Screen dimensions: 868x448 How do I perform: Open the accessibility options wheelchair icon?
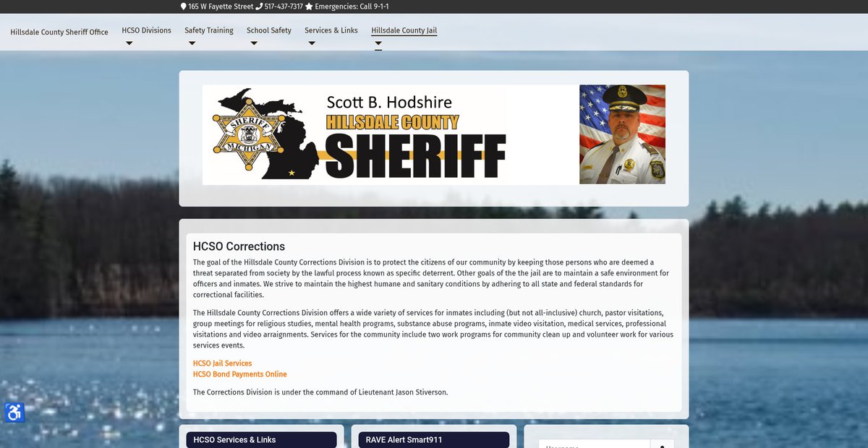pos(14,413)
